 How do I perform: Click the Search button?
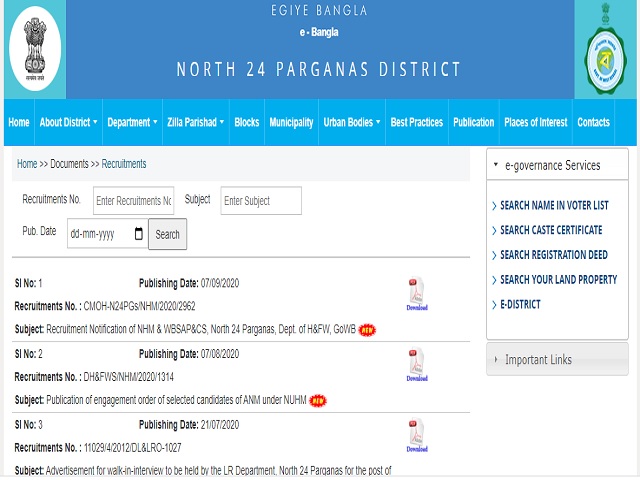(x=167, y=234)
